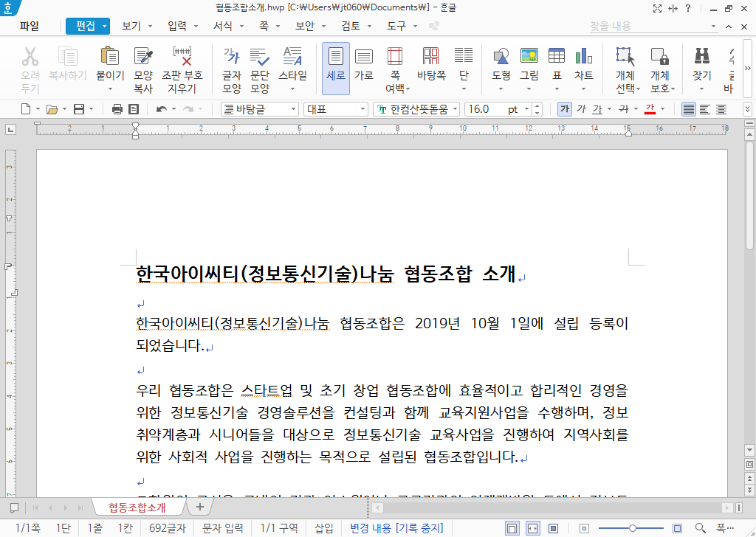Insert a 그림 picture
Viewport: 756px width, 537px height.
(529, 56)
